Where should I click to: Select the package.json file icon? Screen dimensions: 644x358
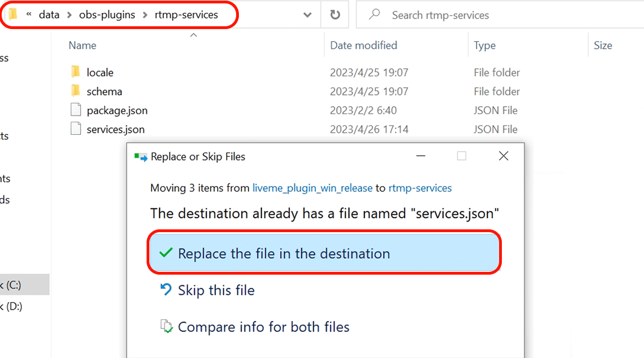(x=76, y=110)
